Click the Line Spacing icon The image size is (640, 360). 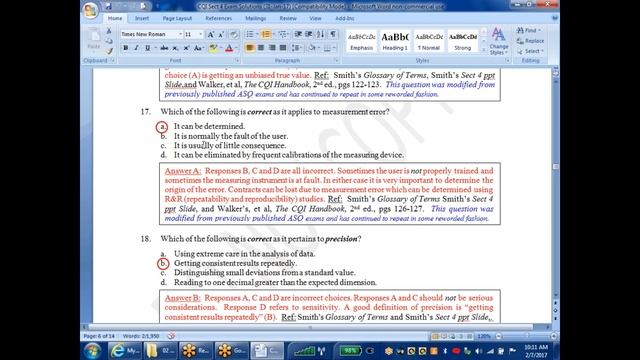[297, 48]
